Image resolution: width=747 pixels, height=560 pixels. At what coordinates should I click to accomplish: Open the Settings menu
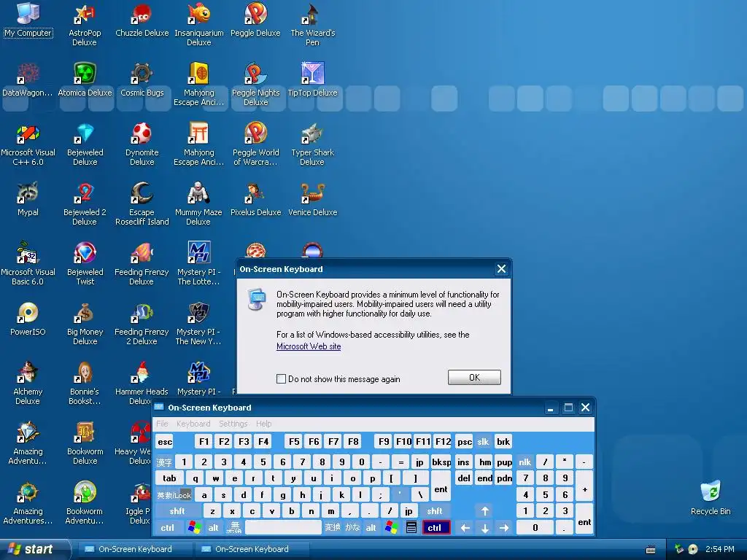[233, 424]
